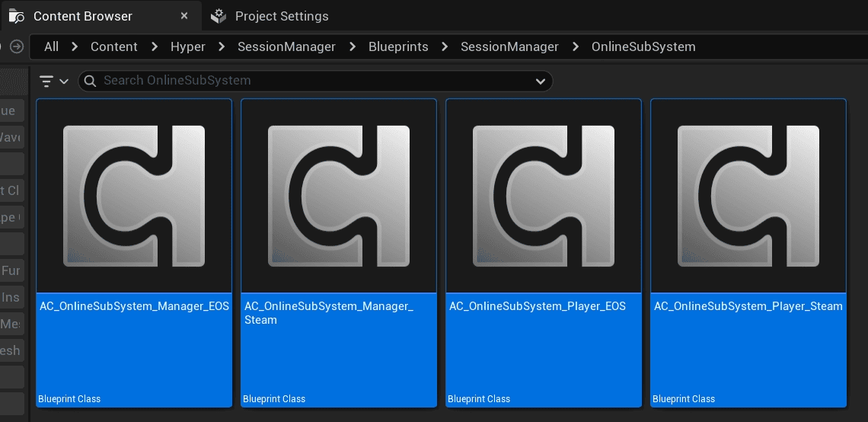The width and height of the screenshot is (868, 422).
Task: Click the Content Browser folder icon
Action: click(x=17, y=16)
